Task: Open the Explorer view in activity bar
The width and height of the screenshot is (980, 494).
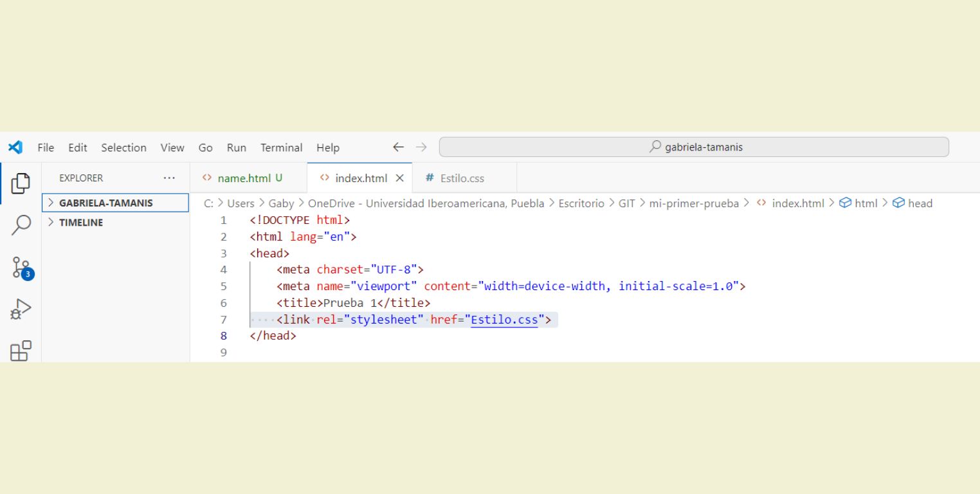Action: (x=21, y=183)
